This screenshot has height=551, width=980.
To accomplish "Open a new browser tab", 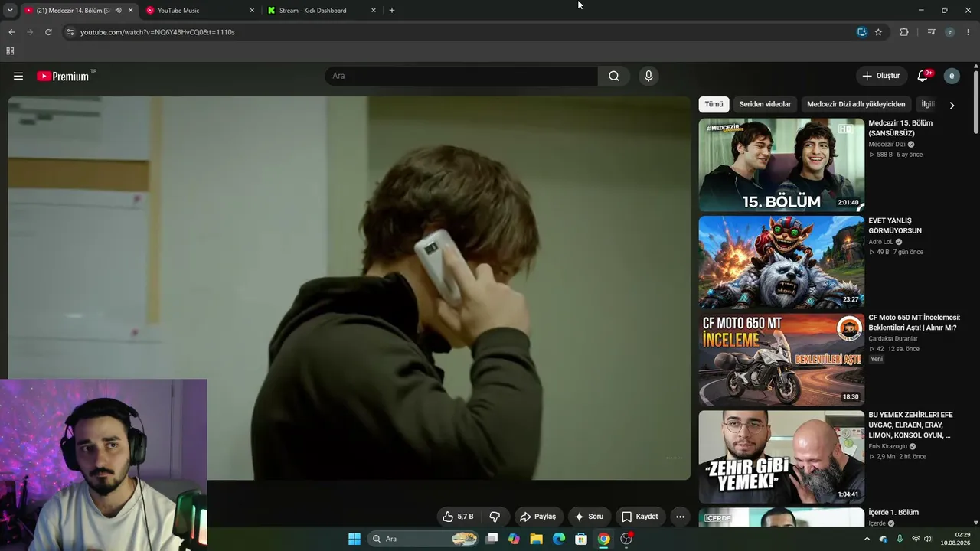I will point(392,11).
